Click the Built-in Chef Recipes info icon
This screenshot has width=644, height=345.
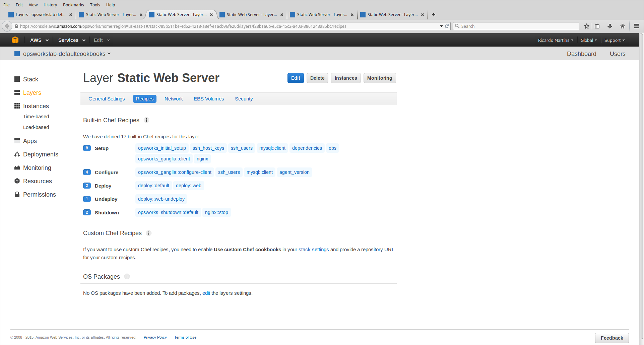point(146,120)
